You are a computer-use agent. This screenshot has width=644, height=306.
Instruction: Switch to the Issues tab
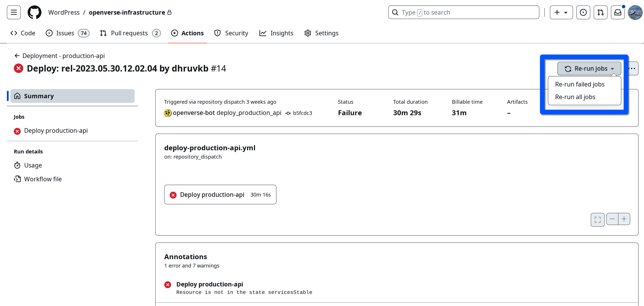pyautogui.click(x=68, y=33)
